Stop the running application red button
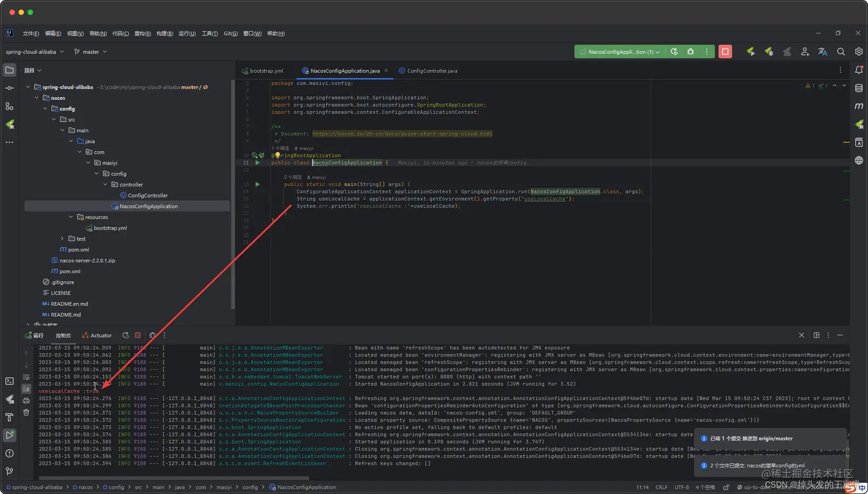 [725, 52]
